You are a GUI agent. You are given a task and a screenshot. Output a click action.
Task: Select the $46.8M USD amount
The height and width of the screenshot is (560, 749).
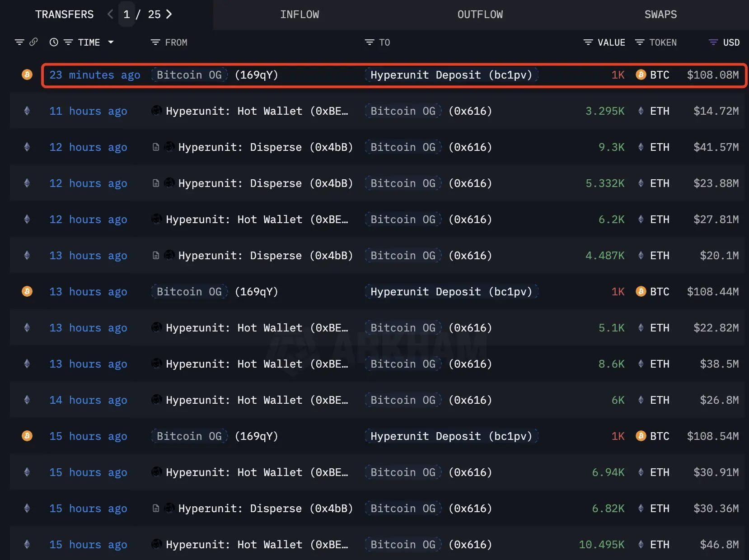click(x=720, y=545)
